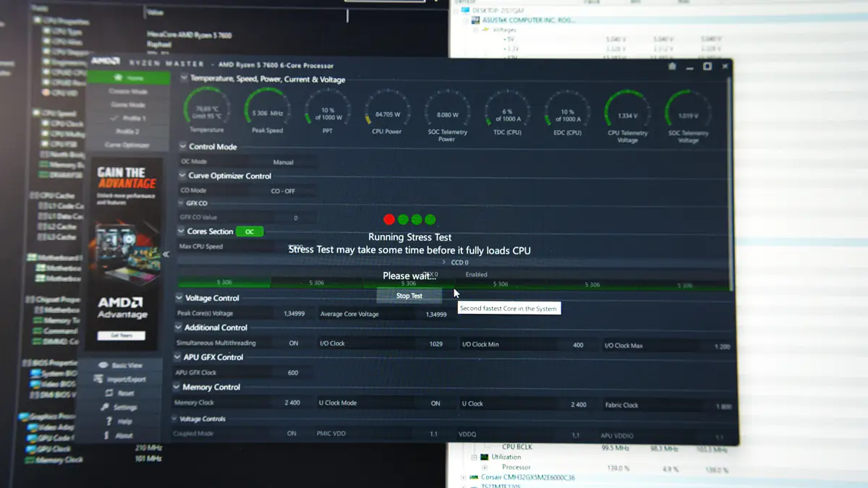868x488 pixels.
Task: Click the EDC (CPU) gauge
Action: [x=567, y=114]
